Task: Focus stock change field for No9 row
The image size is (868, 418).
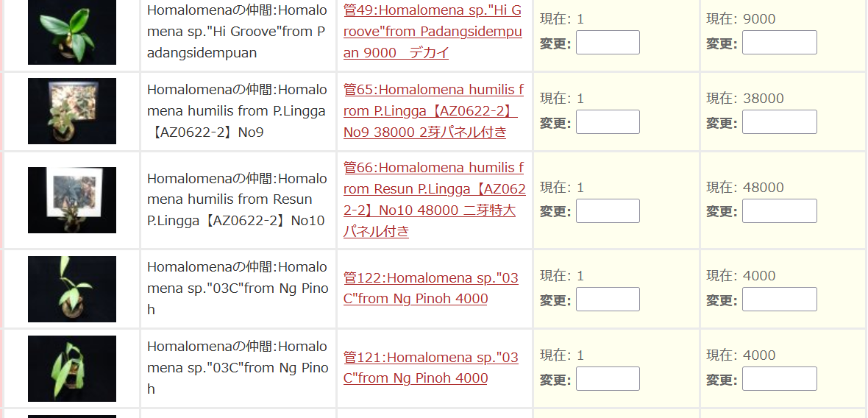Action: tap(608, 122)
